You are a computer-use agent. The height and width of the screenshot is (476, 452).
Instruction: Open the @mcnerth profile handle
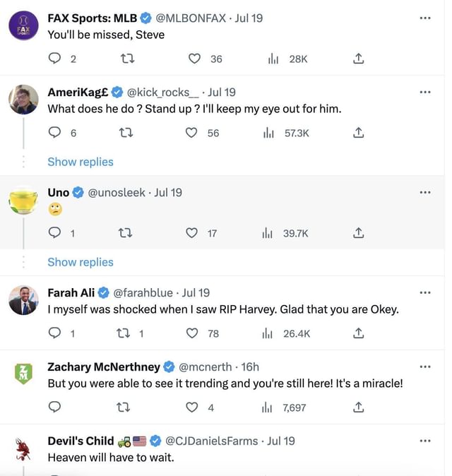[x=205, y=367]
